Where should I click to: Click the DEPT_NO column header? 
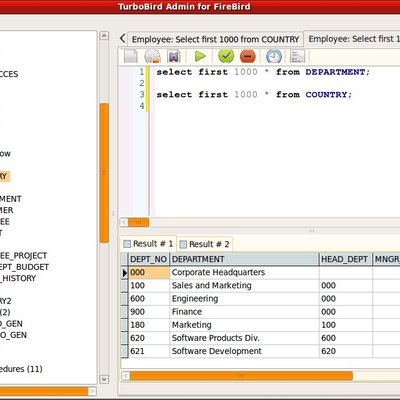[149, 259]
